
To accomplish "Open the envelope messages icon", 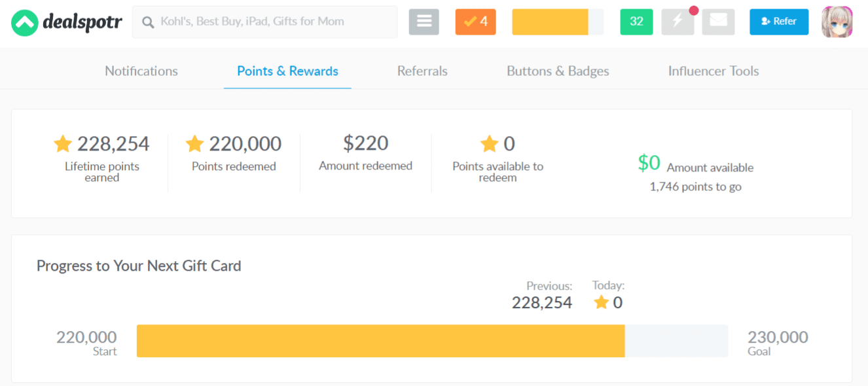I will [x=717, y=22].
